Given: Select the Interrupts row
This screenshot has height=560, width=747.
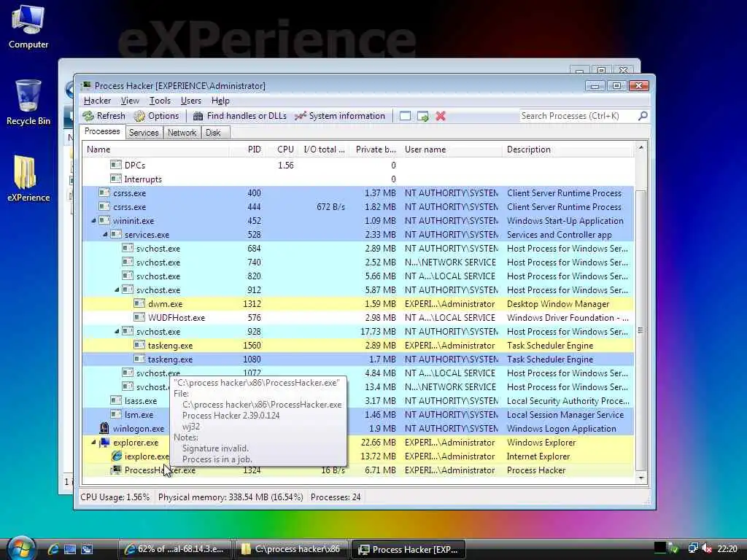Looking at the screenshot, I should click(x=358, y=179).
